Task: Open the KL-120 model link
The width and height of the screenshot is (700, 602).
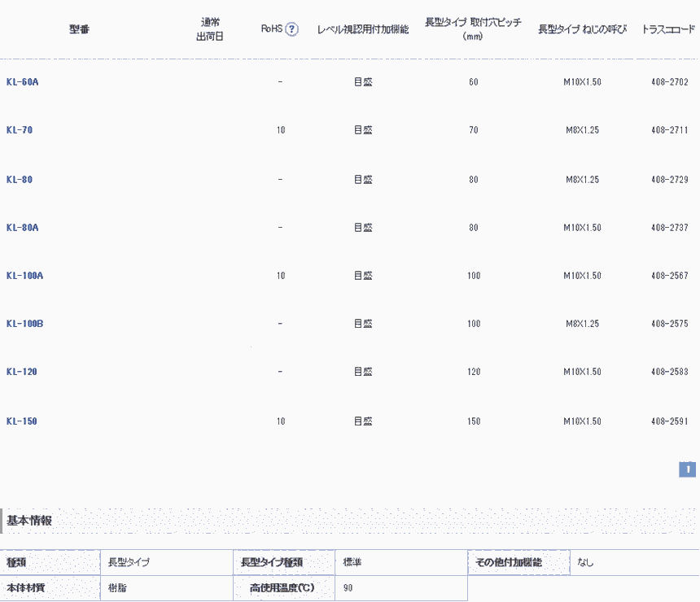Action: click(x=22, y=372)
